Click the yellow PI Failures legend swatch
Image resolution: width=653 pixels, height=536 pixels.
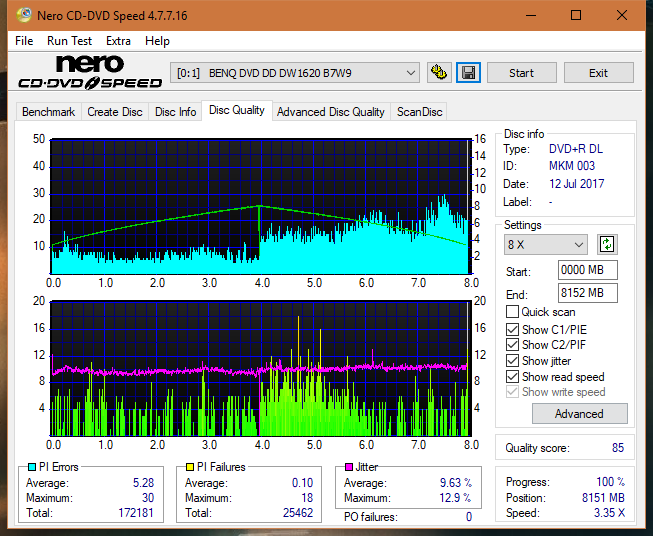(x=190, y=467)
